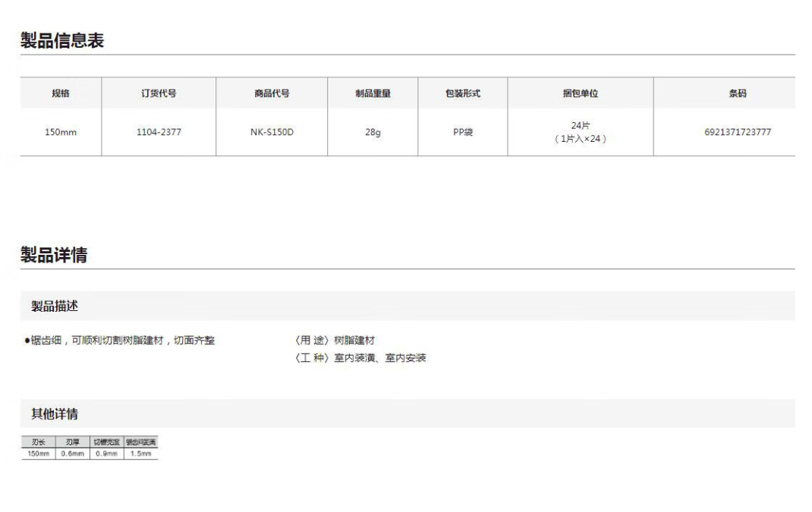Image resolution: width=812 pixels, height=512 pixels.
Task: Click the 製品信息表 section heading
Action: (62, 42)
